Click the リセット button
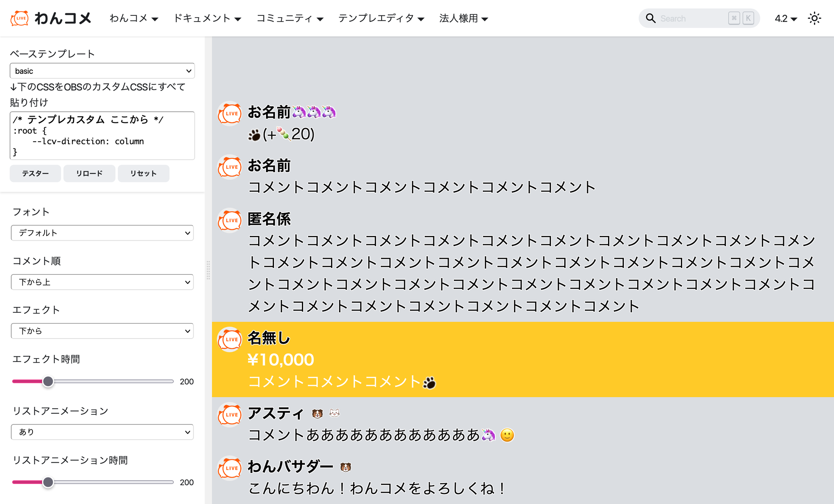Image resolution: width=834 pixels, height=504 pixels. [x=143, y=173]
